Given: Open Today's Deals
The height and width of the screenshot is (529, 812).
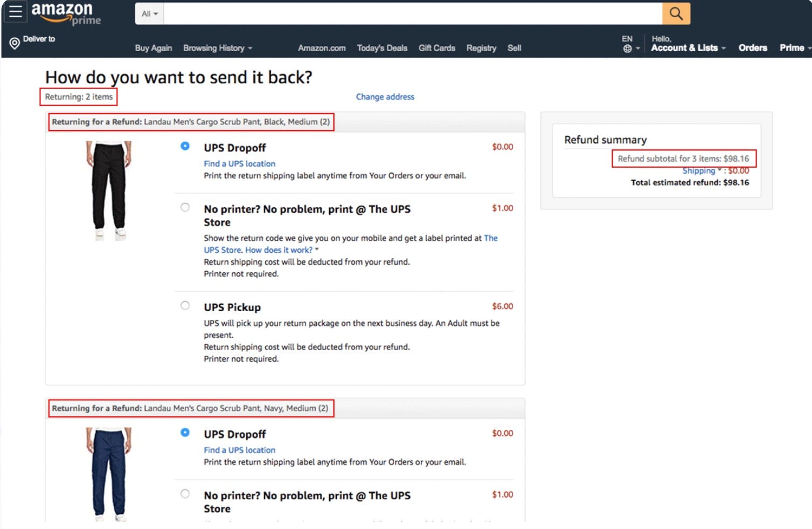Looking at the screenshot, I should 382,48.
